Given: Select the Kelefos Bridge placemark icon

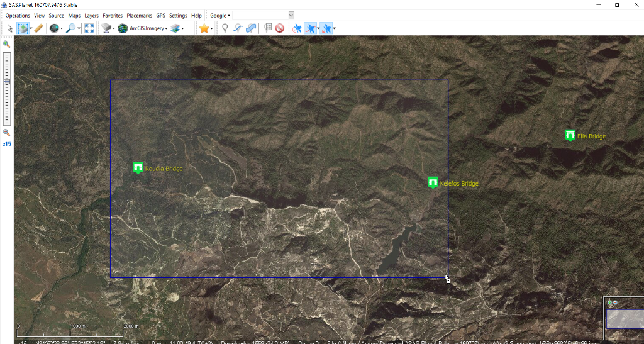Looking at the screenshot, I should [x=433, y=182].
